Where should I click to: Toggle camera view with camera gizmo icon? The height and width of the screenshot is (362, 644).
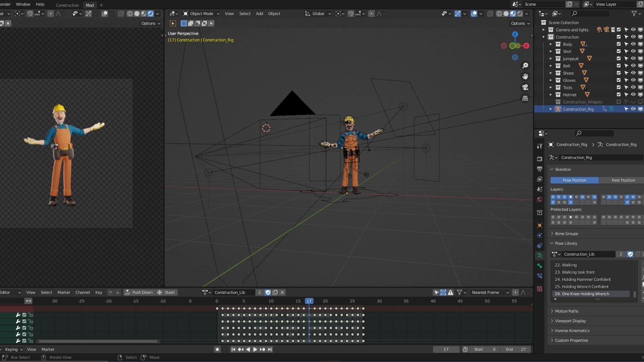tap(525, 87)
